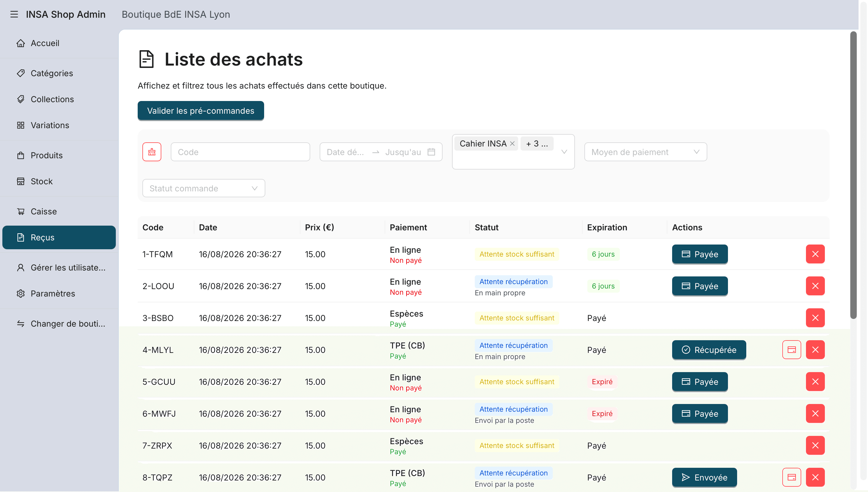Screen dimensions: 868x492
Task: Click Changer de boutique
Action: (x=59, y=324)
